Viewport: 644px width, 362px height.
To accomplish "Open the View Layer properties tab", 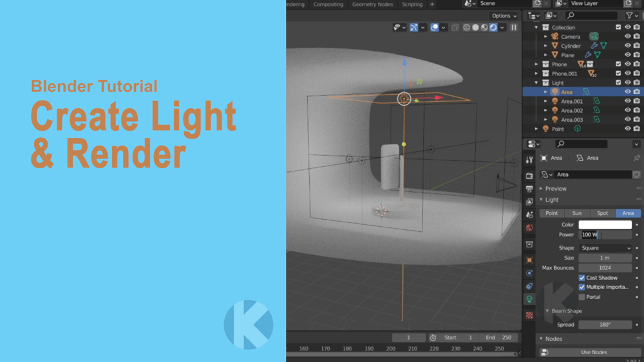I will point(529,202).
